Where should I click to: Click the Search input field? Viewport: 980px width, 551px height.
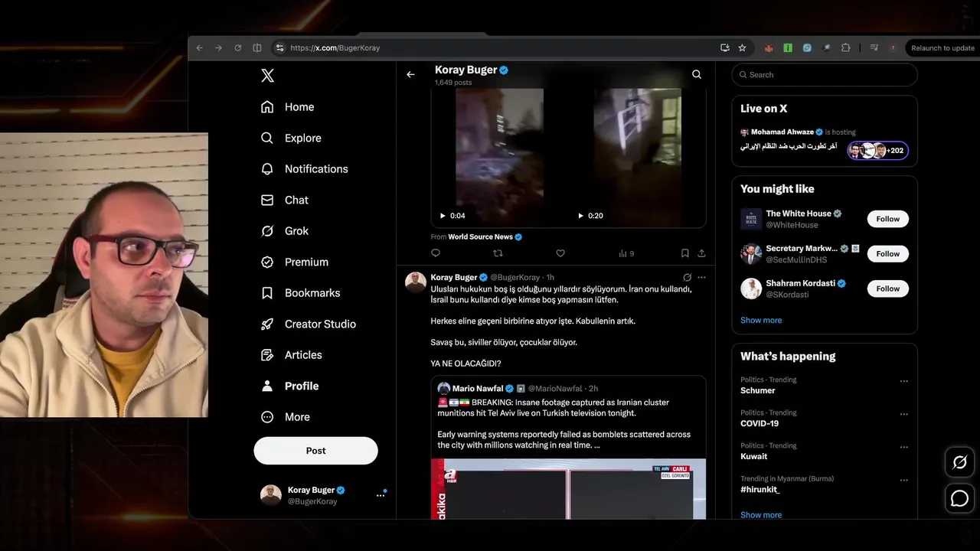tap(824, 75)
